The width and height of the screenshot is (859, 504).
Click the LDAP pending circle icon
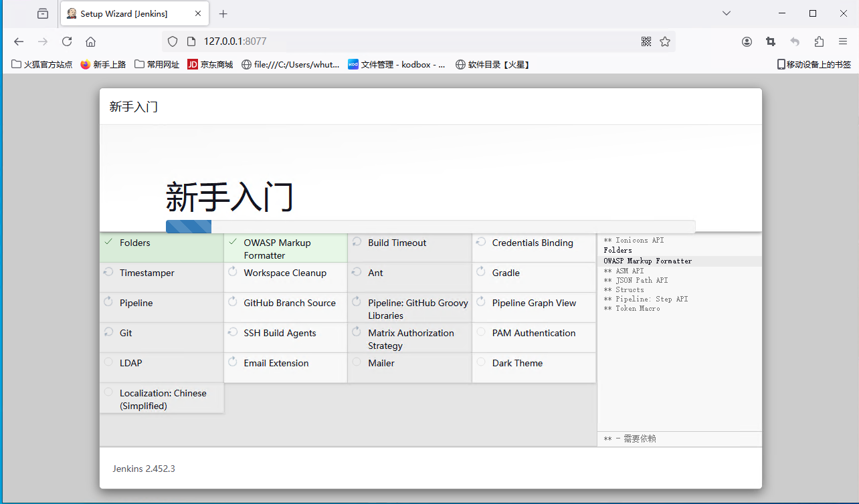(x=108, y=362)
